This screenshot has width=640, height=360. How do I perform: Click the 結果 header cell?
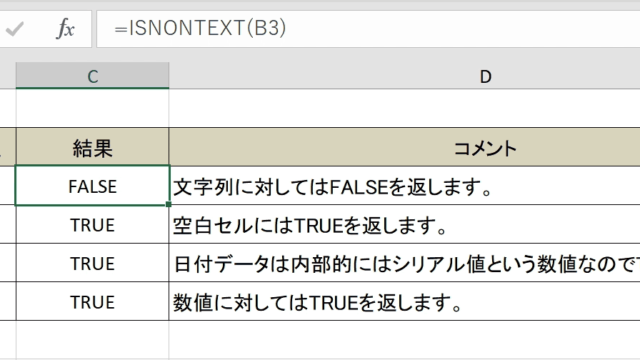coord(93,147)
